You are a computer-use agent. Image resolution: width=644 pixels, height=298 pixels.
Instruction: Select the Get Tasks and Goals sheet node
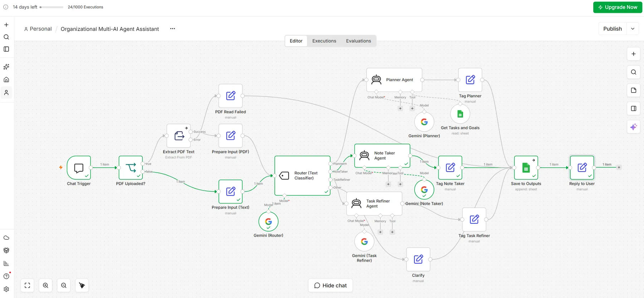tap(460, 114)
